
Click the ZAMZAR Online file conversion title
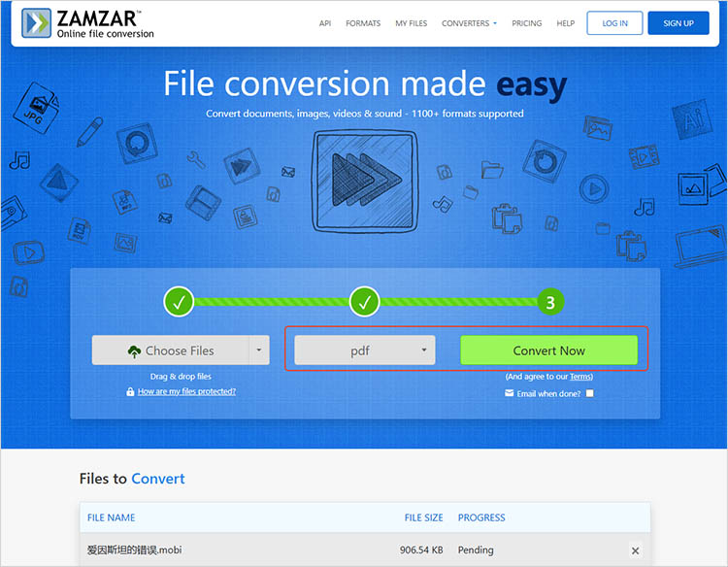[105, 23]
